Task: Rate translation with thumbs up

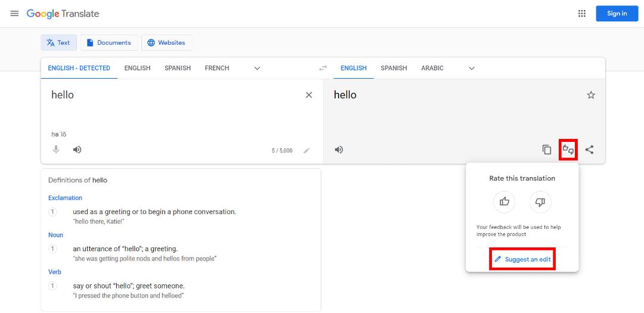Action: (x=504, y=202)
